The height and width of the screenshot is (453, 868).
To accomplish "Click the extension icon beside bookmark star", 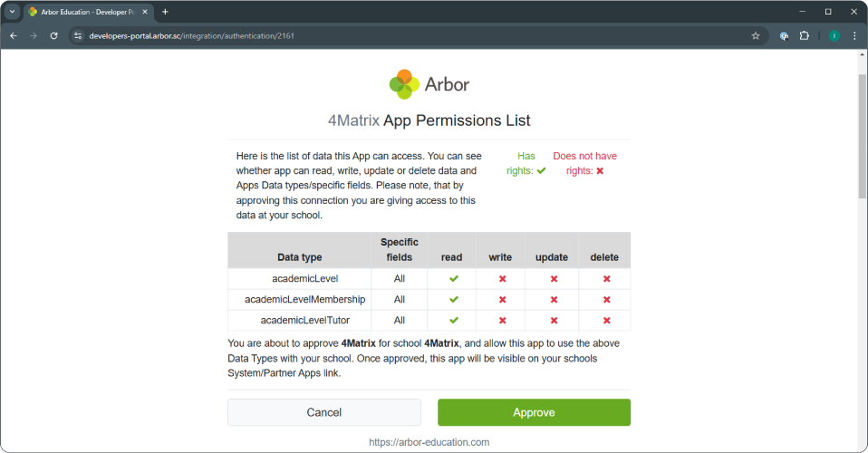I will click(x=784, y=36).
